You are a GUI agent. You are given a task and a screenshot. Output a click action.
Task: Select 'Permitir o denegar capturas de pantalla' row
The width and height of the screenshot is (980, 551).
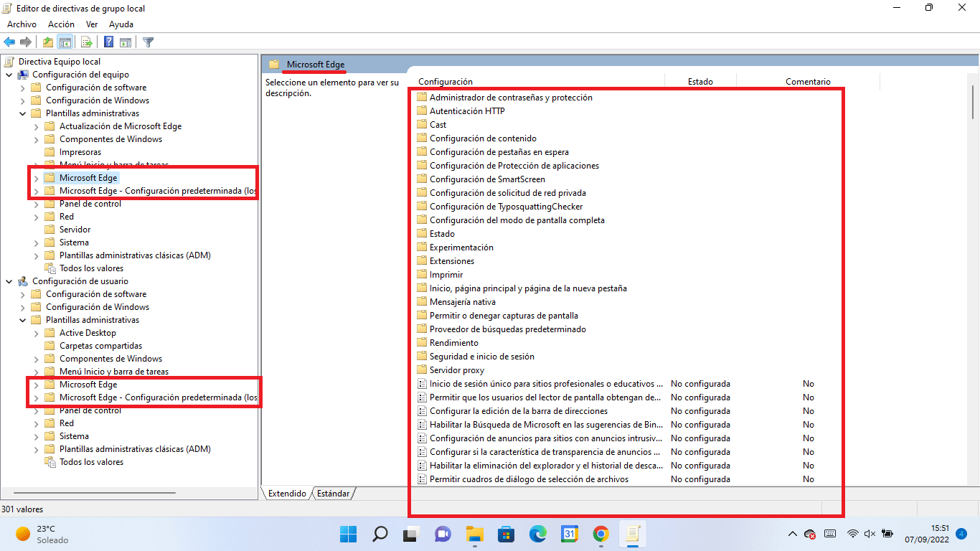click(x=504, y=316)
